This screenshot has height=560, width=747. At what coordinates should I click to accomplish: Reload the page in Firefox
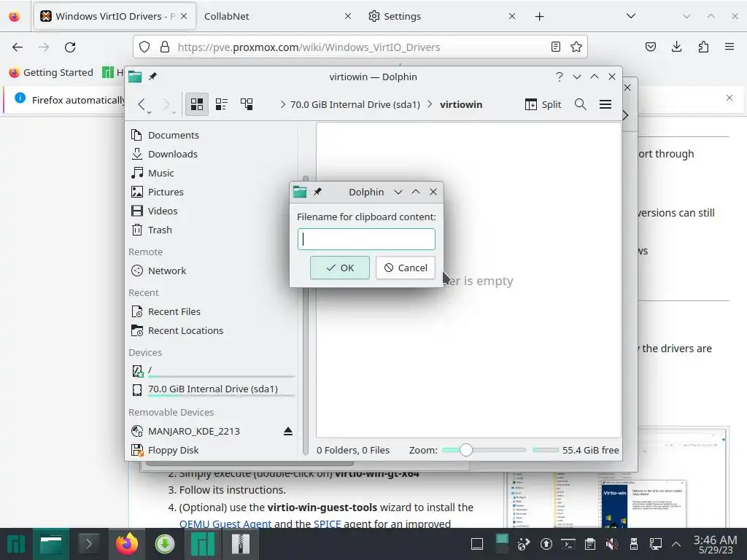(x=70, y=47)
